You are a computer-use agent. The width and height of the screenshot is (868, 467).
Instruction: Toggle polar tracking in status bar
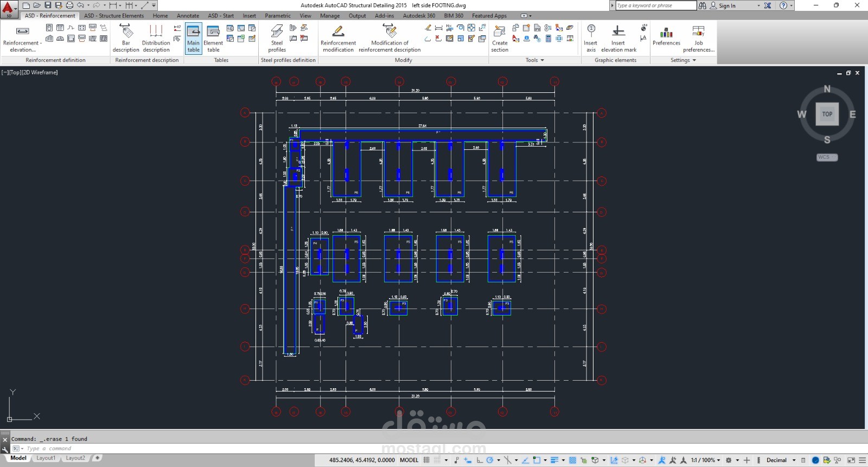(x=490, y=460)
